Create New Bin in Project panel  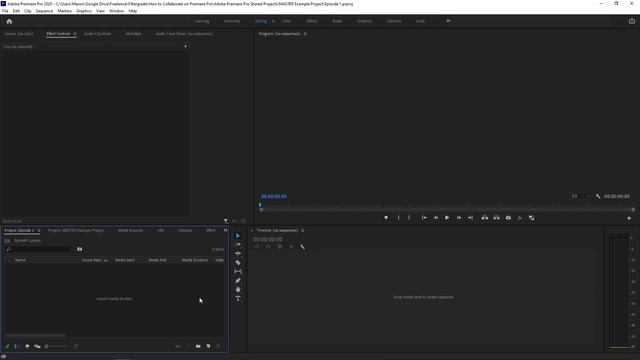(198, 346)
